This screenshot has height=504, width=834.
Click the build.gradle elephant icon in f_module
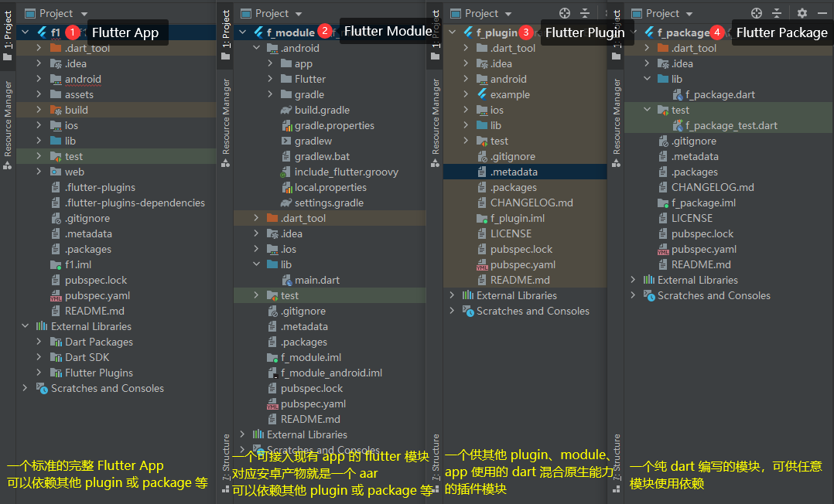click(285, 110)
